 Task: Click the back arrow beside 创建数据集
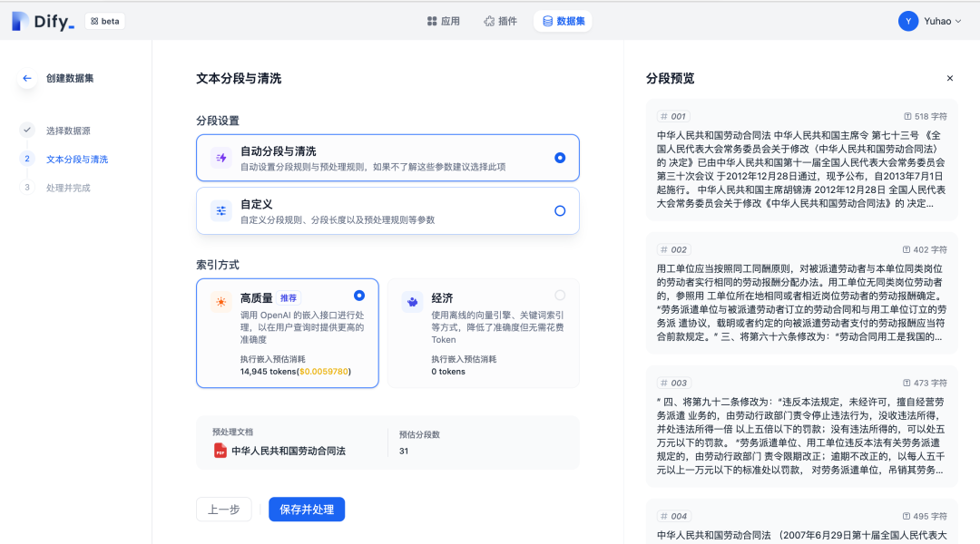coord(27,79)
